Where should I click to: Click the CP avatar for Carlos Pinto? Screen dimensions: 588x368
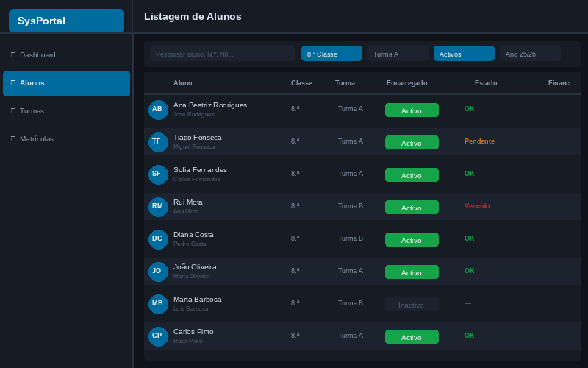coord(158,336)
